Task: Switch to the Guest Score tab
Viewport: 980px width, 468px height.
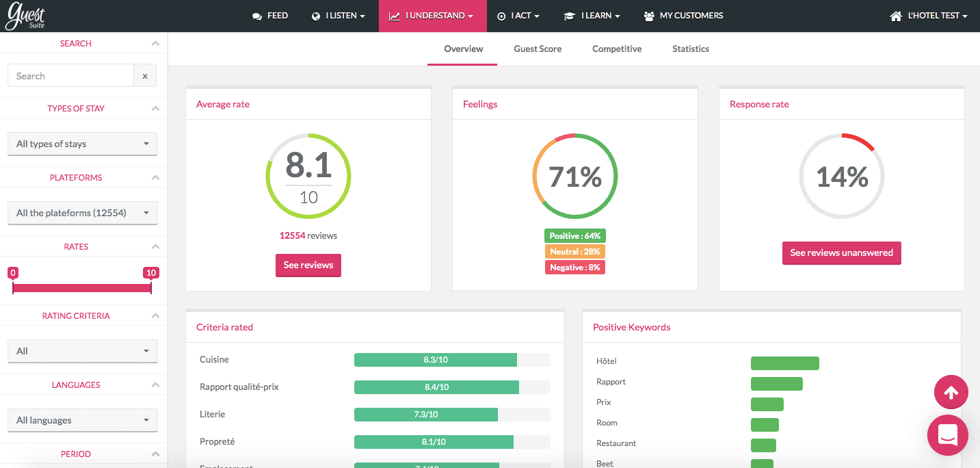Action: tap(538, 49)
